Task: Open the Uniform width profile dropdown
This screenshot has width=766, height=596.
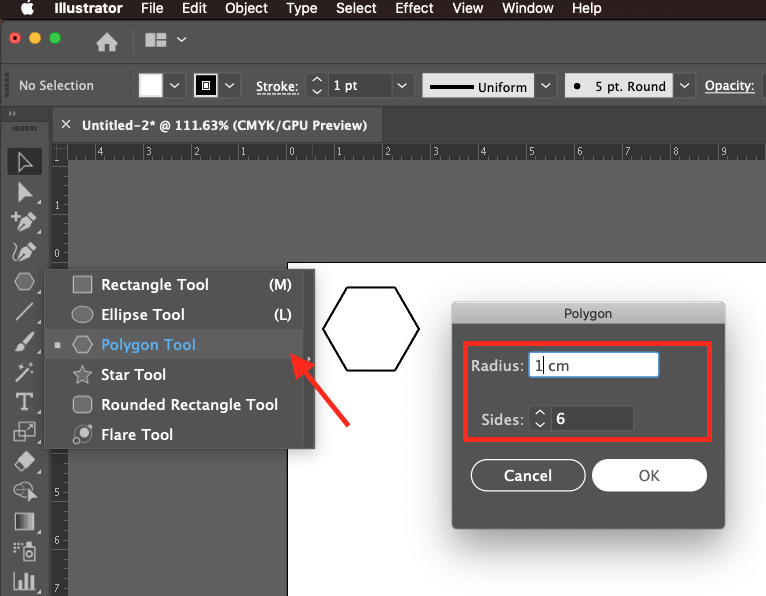Action: 546,86
